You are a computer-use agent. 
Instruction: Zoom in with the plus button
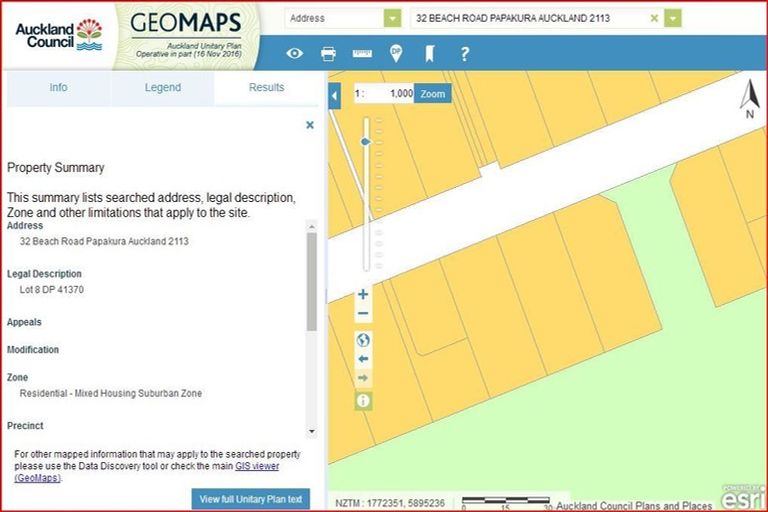363,294
